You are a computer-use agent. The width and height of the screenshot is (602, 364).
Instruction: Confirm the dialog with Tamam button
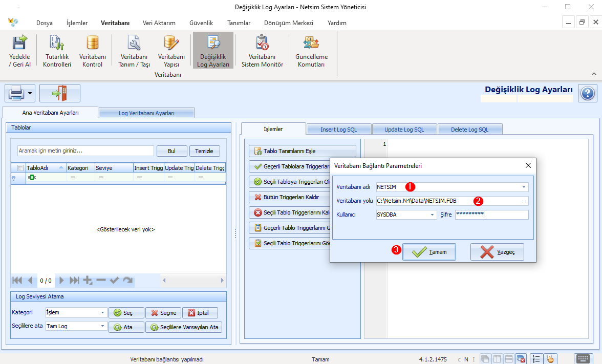(429, 252)
